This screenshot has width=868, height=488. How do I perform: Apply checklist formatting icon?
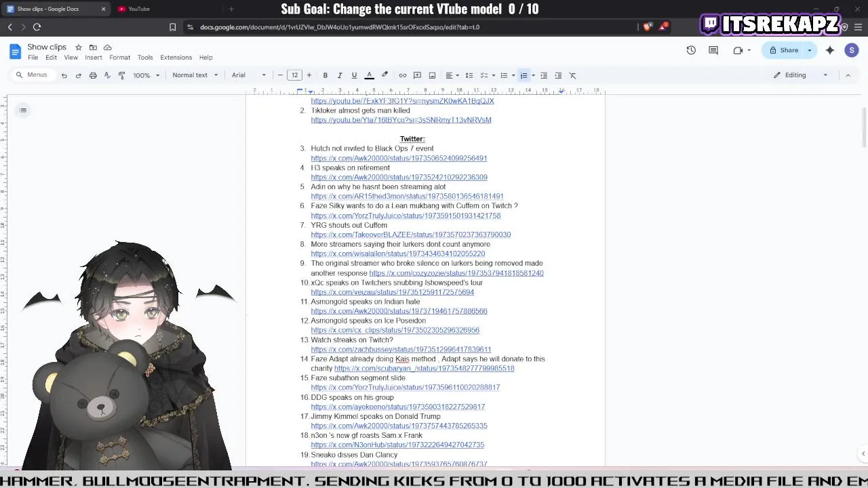[x=484, y=75]
